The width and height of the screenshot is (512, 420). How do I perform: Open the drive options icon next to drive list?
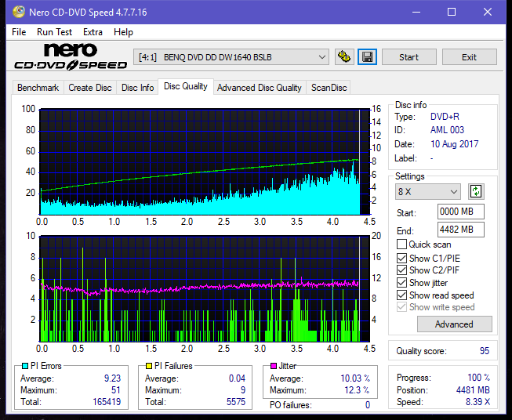point(344,57)
